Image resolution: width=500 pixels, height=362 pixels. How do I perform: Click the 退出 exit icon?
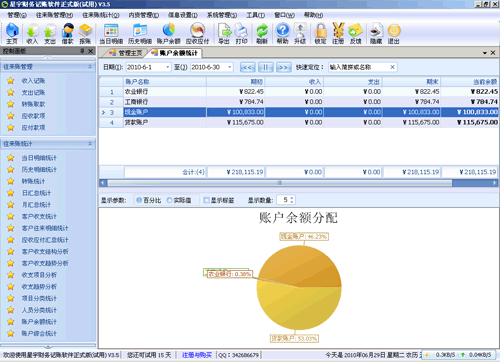394,33
